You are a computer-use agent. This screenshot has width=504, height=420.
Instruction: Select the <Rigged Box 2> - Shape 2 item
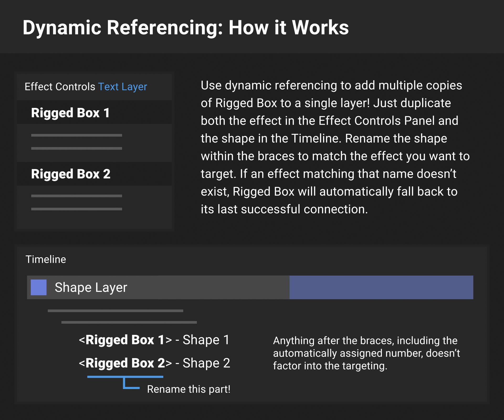point(154,363)
